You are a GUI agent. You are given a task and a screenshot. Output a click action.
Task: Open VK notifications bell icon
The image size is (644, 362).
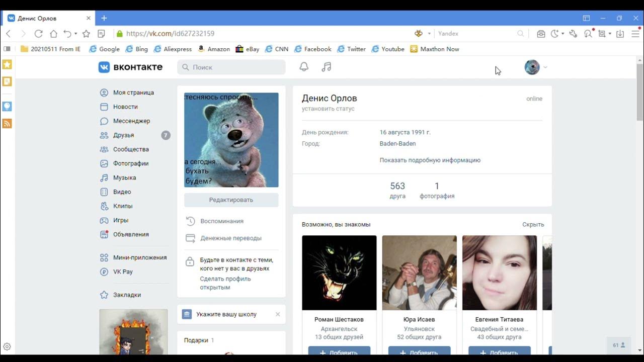(304, 67)
